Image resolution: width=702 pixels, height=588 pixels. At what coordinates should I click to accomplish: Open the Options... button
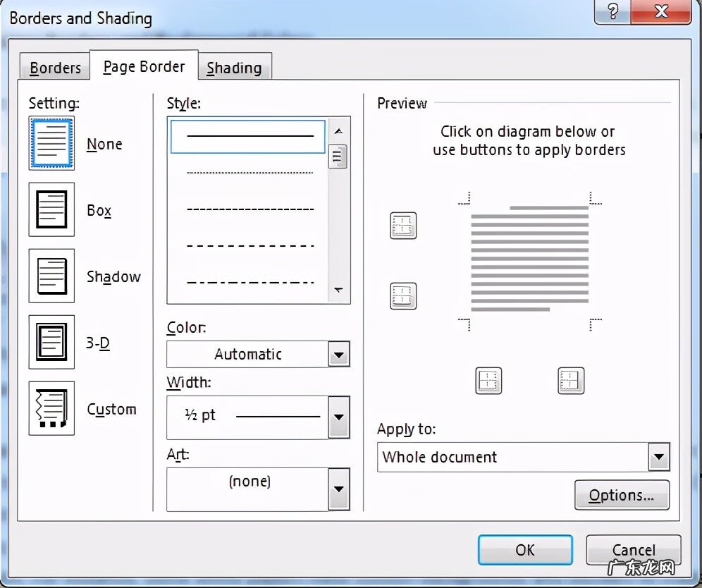click(622, 495)
